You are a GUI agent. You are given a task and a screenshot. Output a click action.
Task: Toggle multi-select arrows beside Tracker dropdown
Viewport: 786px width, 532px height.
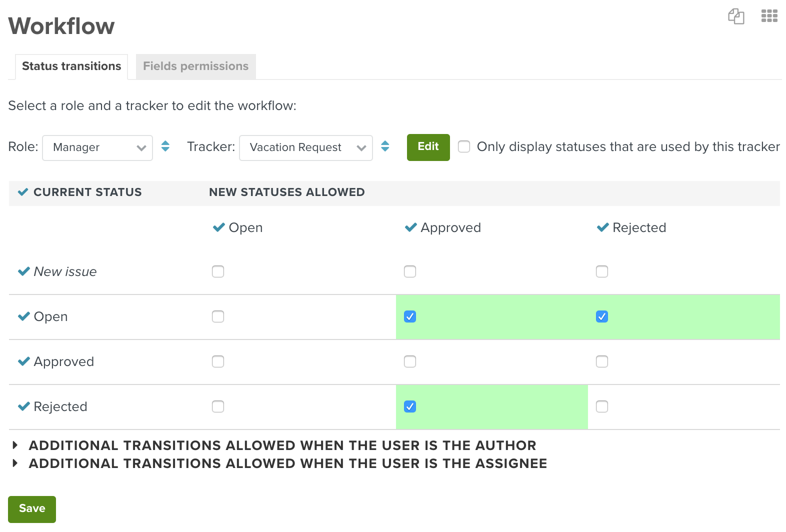385,146
